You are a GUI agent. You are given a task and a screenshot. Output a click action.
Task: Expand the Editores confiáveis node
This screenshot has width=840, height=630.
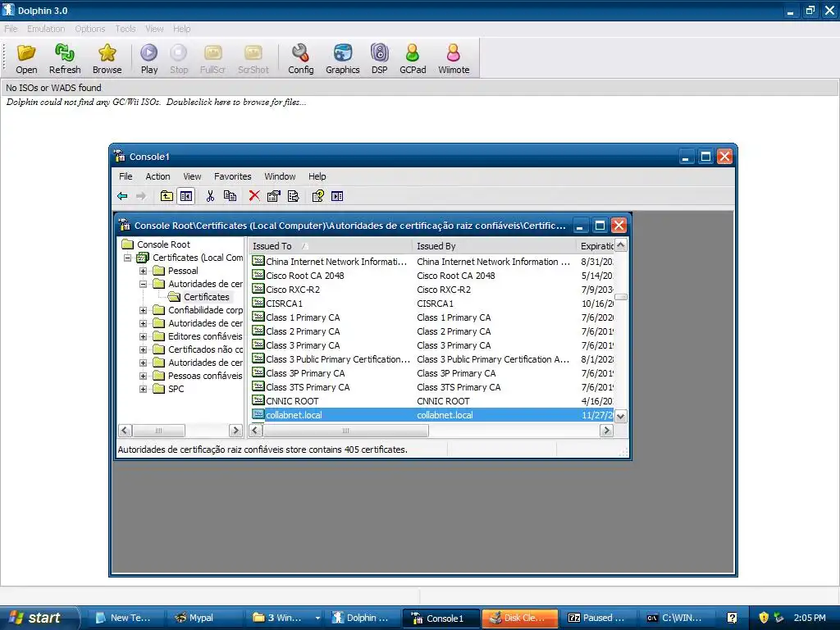point(143,336)
